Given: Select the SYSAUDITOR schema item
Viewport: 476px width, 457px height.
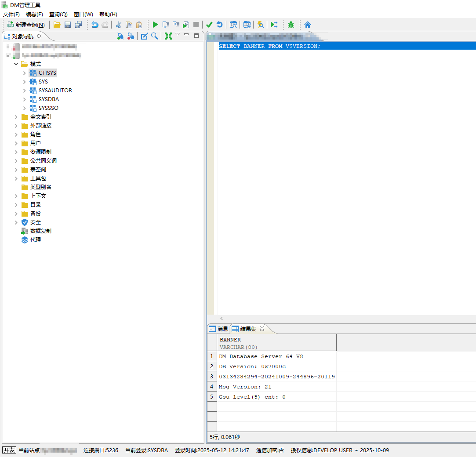Looking at the screenshot, I should (x=55, y=91).
